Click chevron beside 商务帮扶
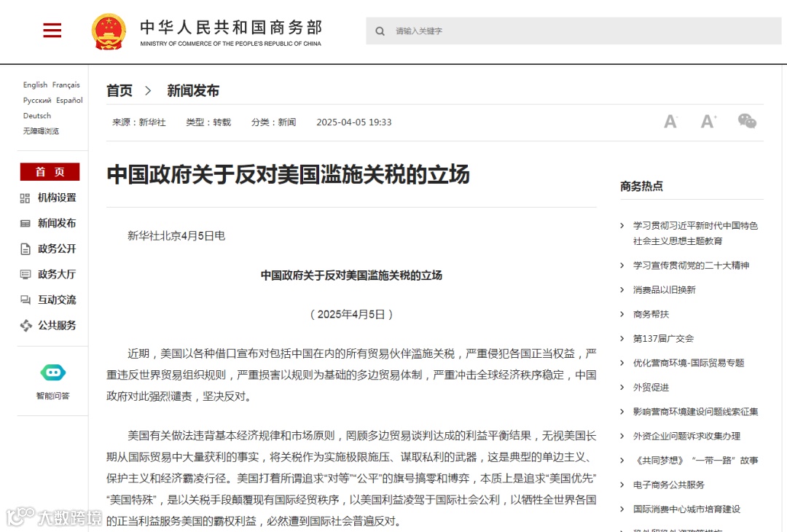Viewport: 787px width, 532px height. 622,314
